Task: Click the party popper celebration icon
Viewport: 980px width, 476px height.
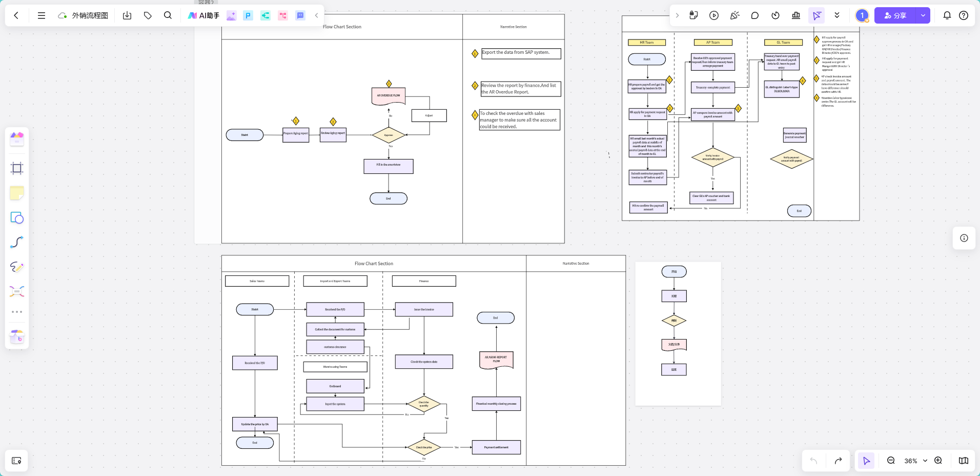Action: 734,15
